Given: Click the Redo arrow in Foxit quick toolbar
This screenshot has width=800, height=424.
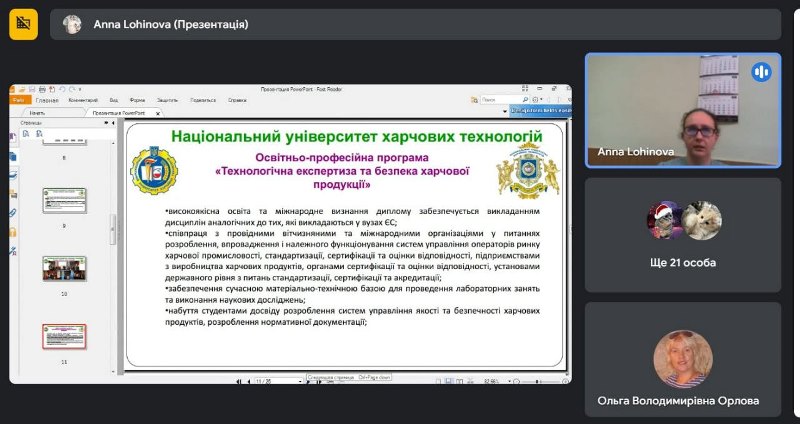Looking at the screenshot, I should coord(72,89).
